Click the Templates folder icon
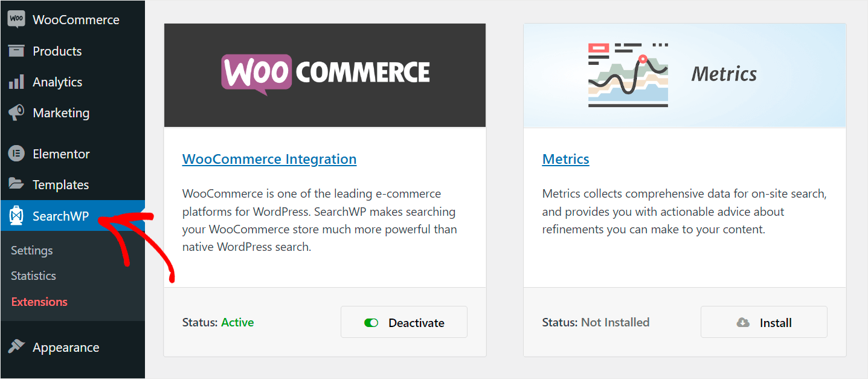 [x=16, y=184]
